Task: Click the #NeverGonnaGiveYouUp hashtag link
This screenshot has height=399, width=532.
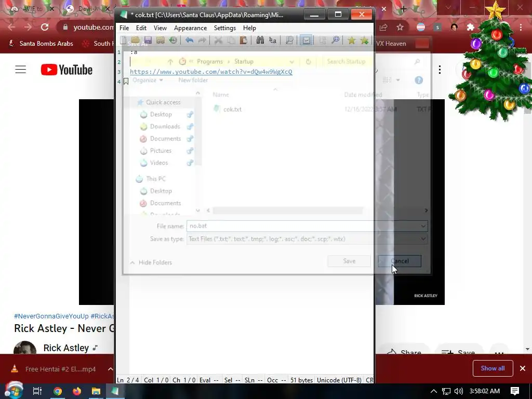Action: (x=51, y=316)
